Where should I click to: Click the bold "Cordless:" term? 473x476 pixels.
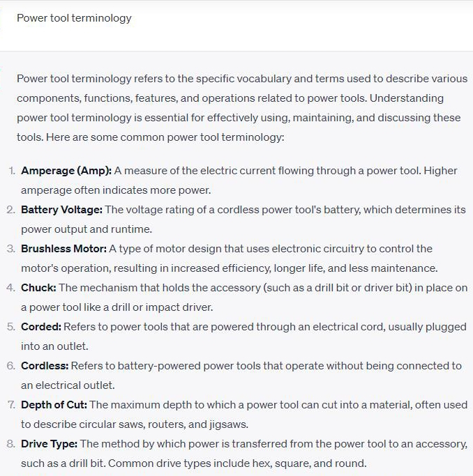pos(45,365)
